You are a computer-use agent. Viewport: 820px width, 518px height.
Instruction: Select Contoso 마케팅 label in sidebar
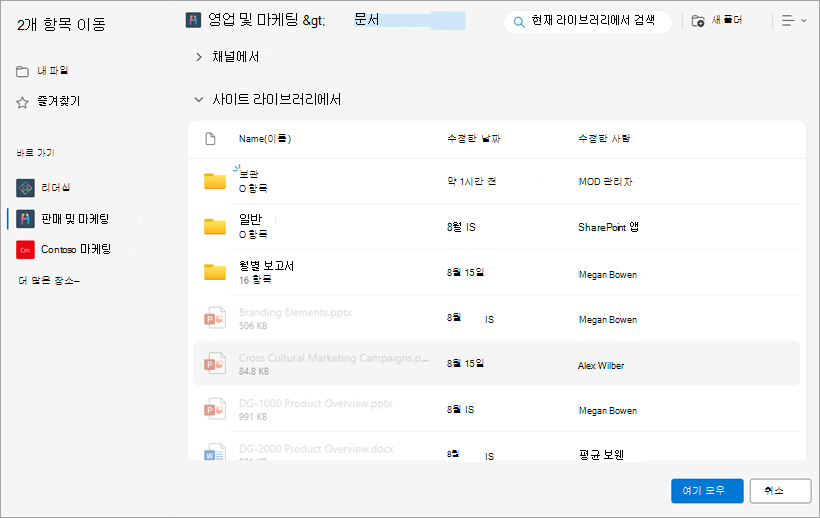pos(76,249)
